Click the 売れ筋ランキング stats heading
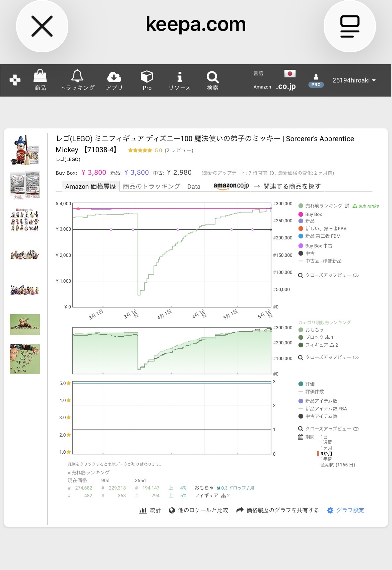Screen dimensions: 392x570 (90, 472)
